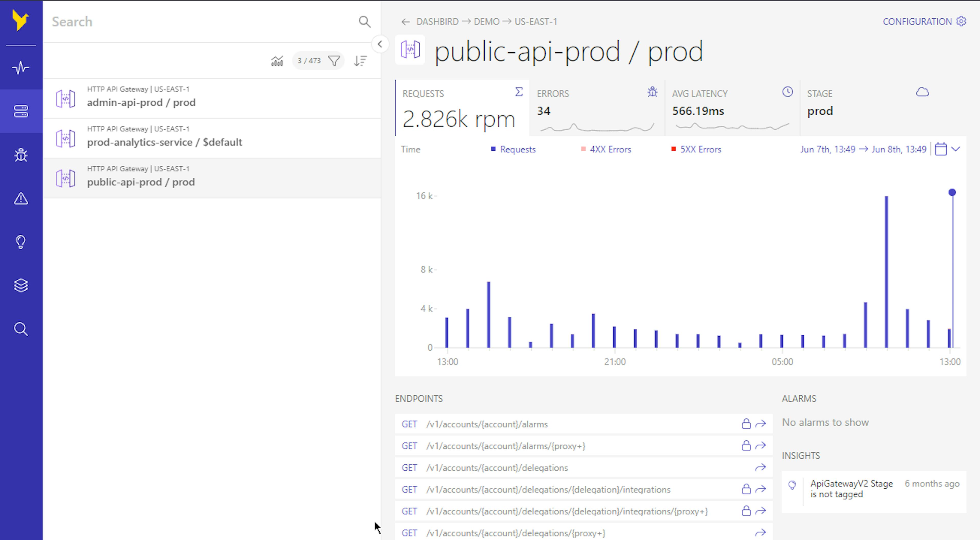Open the resources inventory sidebar icon

click(21, 111)
